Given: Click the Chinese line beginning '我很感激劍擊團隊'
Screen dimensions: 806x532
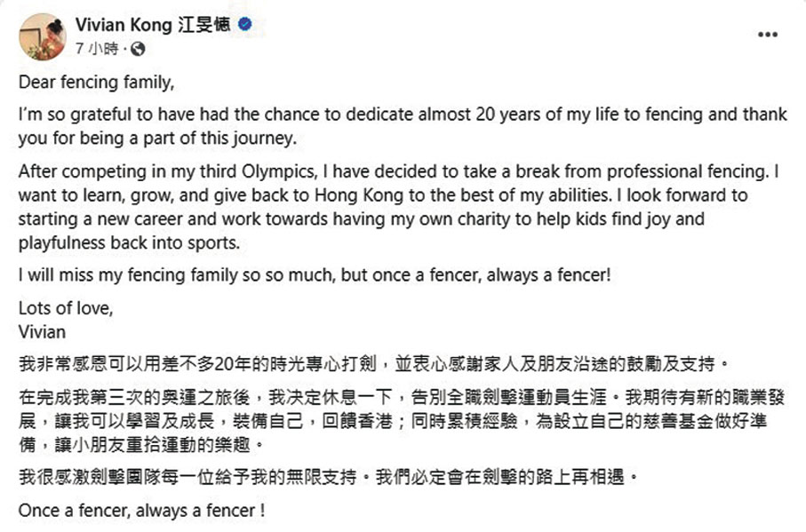Looking at the screenshot, I should click(330, 478).
